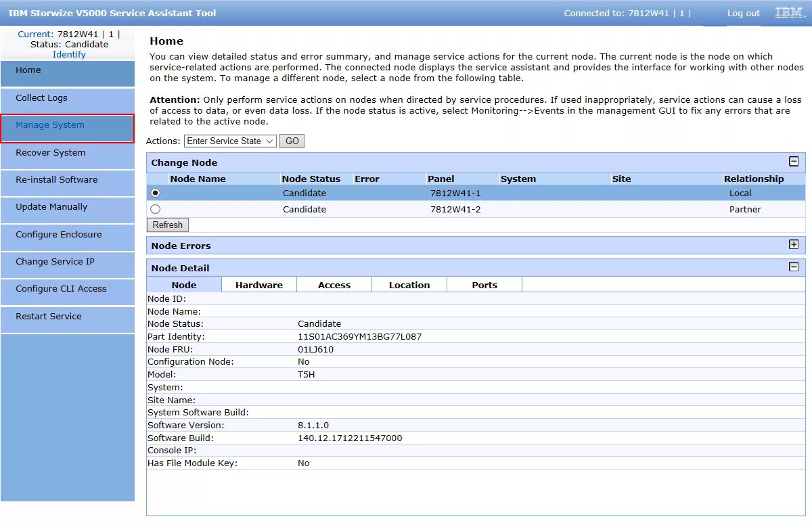
Task: Open Change Service IP page
Action: (68, 265)
